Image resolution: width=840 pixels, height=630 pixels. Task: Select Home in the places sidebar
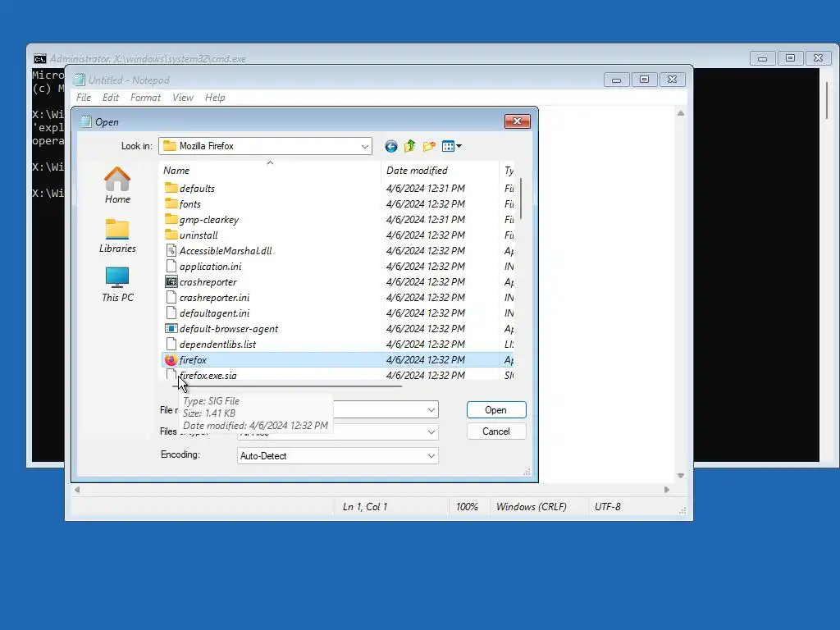click(117, 185)
